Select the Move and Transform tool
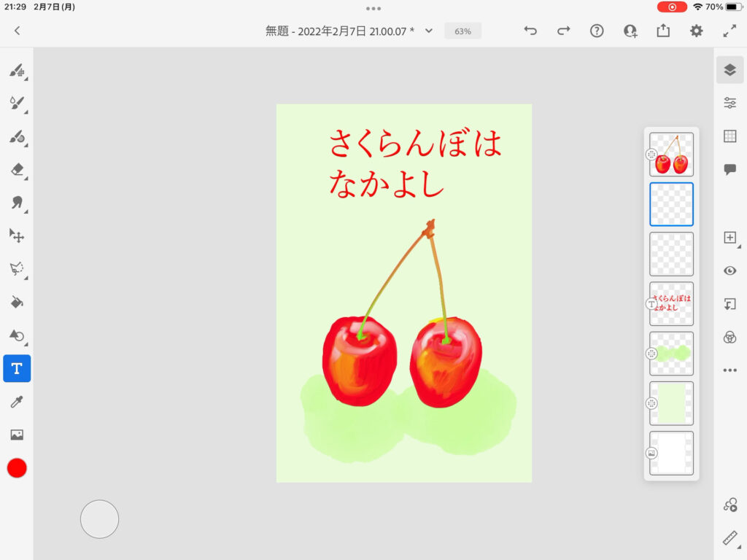Image resolution: width=747 pixels, height=560 pixels. [x=17, y=236]
